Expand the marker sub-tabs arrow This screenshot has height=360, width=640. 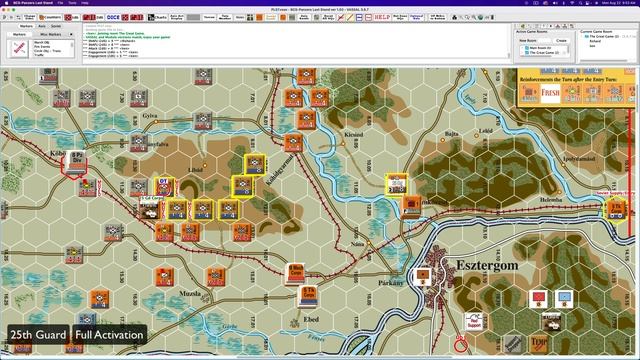point(71,34)
